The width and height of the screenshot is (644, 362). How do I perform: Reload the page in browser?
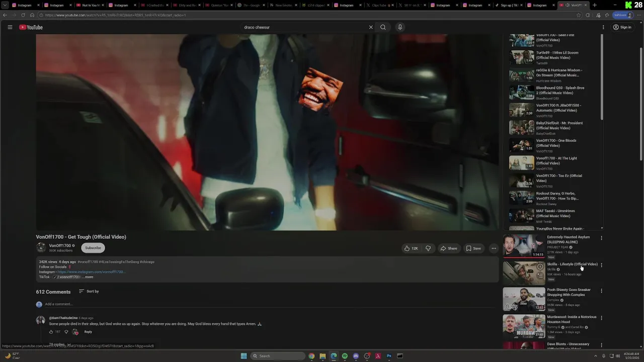[23, 15]
